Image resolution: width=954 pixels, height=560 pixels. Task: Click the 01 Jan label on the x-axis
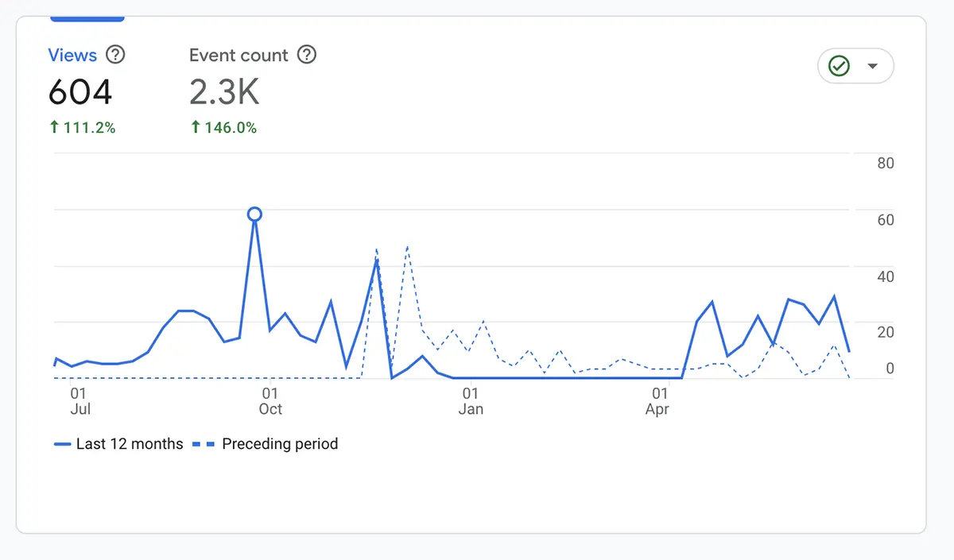click(471, 401)
